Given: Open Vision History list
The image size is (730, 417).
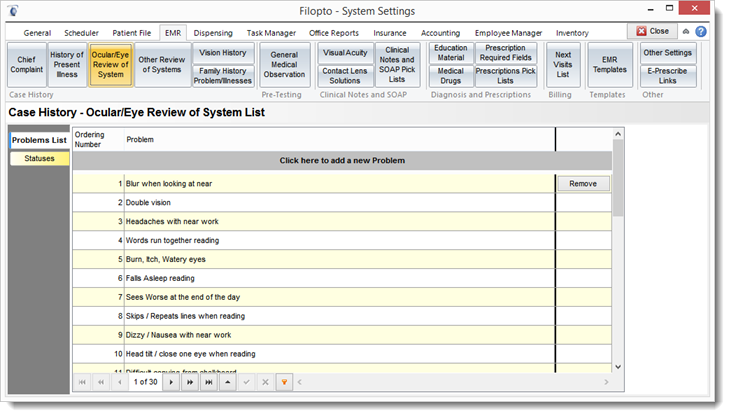Looking at the screenshot, I should point(223,53).
